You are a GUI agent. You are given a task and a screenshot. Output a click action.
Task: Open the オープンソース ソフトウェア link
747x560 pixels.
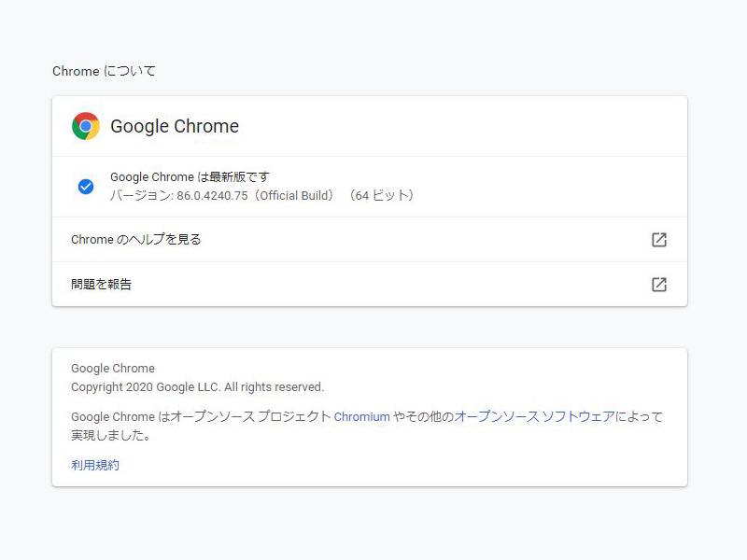click(x=534, y=417)
